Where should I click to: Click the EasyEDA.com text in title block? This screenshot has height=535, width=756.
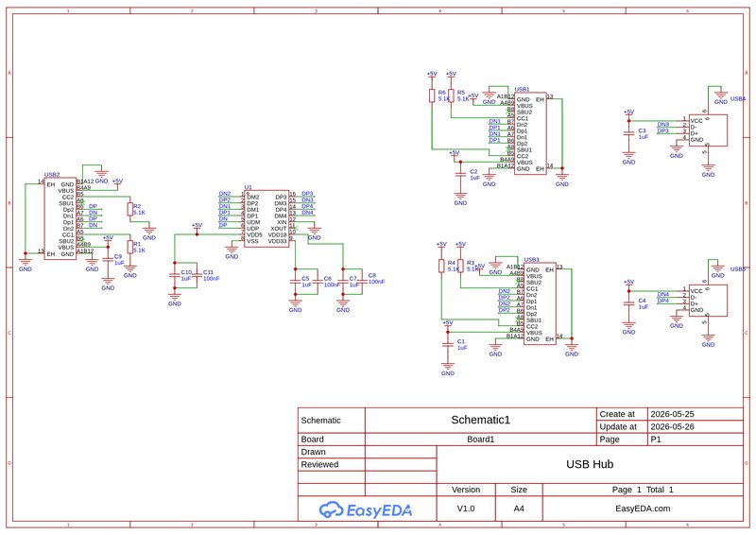click(x=643, y=509)
